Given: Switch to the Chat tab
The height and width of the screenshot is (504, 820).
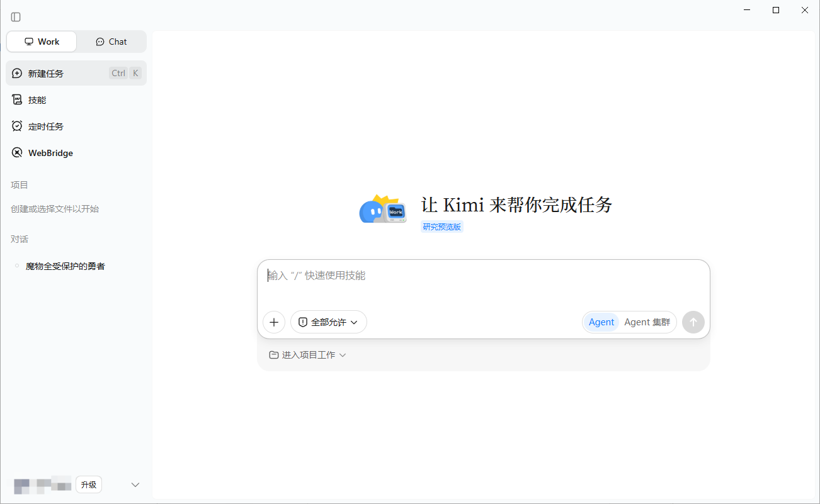Looking at the screenshot, I should (111, 42).
